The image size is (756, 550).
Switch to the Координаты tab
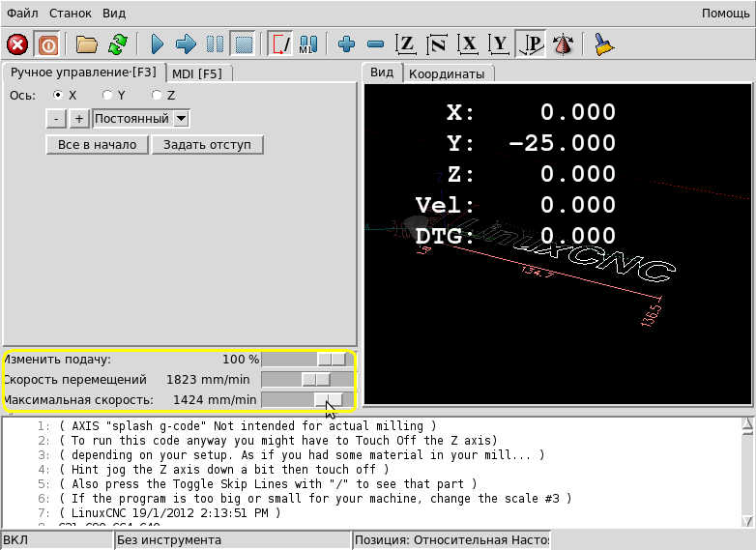[447, 73]
